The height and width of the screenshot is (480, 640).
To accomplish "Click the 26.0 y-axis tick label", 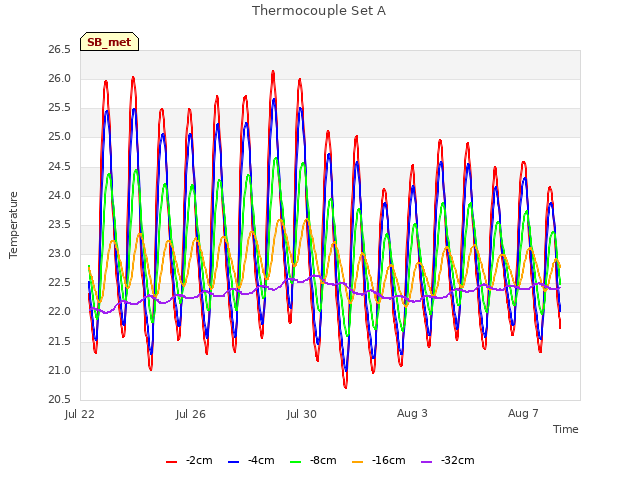I will click(60, 78).
